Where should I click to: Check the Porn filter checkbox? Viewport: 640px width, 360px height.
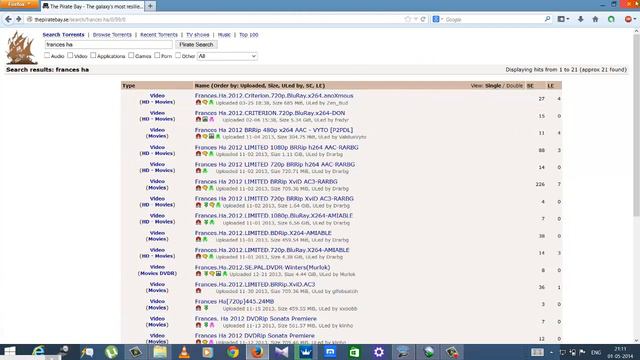(157, 55)
